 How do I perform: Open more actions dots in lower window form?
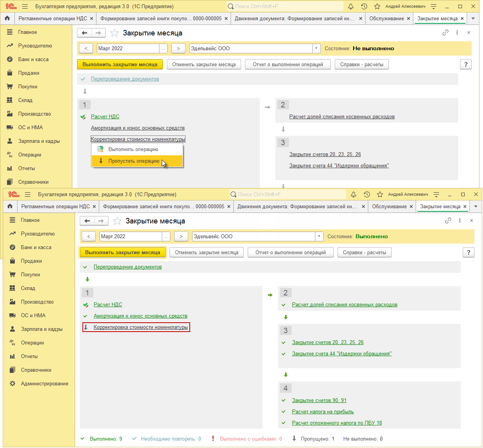point(460,221)
